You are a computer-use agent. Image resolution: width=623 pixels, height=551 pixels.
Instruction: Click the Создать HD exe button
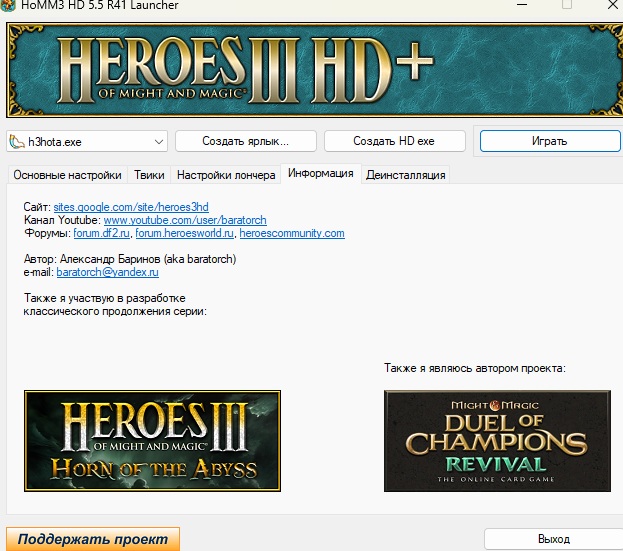394,141
